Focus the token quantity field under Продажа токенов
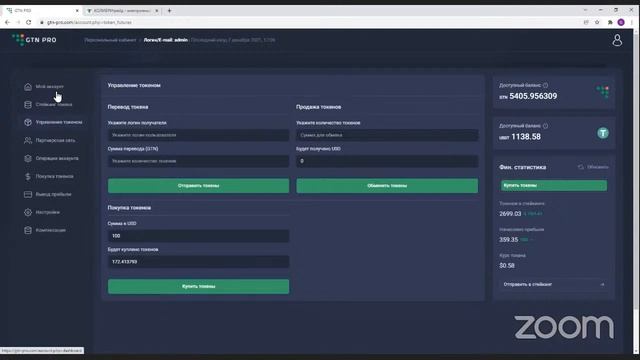The width and height of the screenshot is (640, 360). 387,135
